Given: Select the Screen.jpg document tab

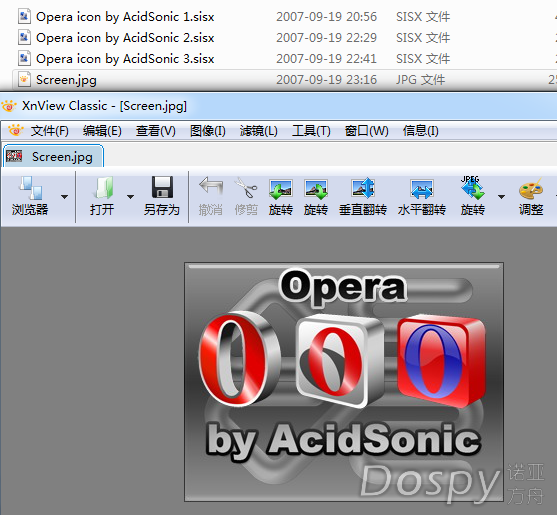Looking at the screenshot, I should (53, 156).
